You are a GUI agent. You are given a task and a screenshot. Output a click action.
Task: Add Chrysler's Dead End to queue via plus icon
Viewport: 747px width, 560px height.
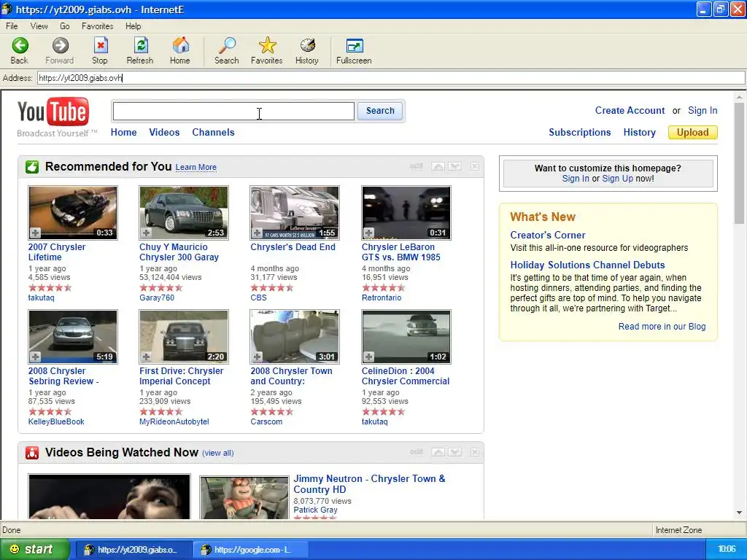(x=258, y=233)
